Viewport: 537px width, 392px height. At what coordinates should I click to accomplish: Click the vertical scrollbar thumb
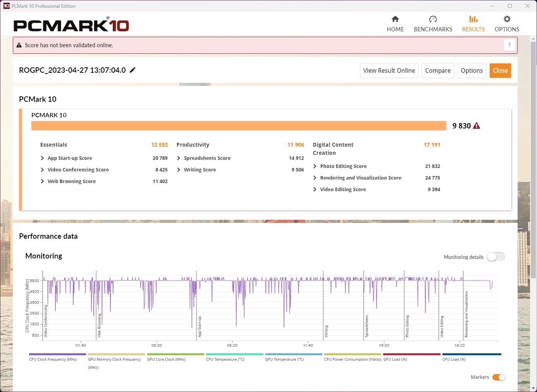(x=534, y=155)
